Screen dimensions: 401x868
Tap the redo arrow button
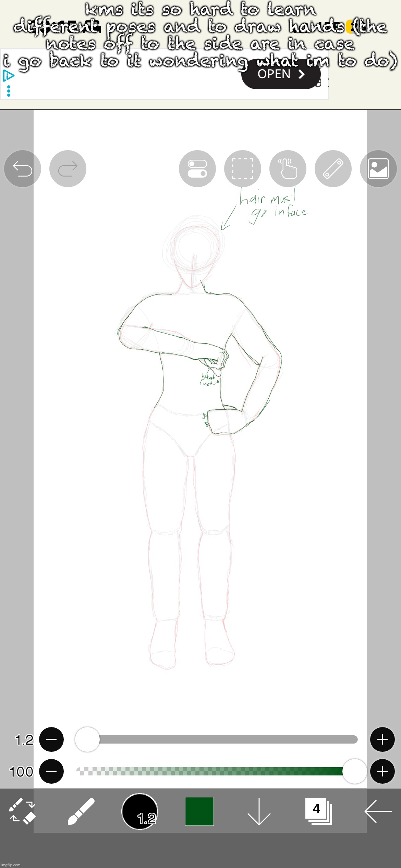point(68,169)
